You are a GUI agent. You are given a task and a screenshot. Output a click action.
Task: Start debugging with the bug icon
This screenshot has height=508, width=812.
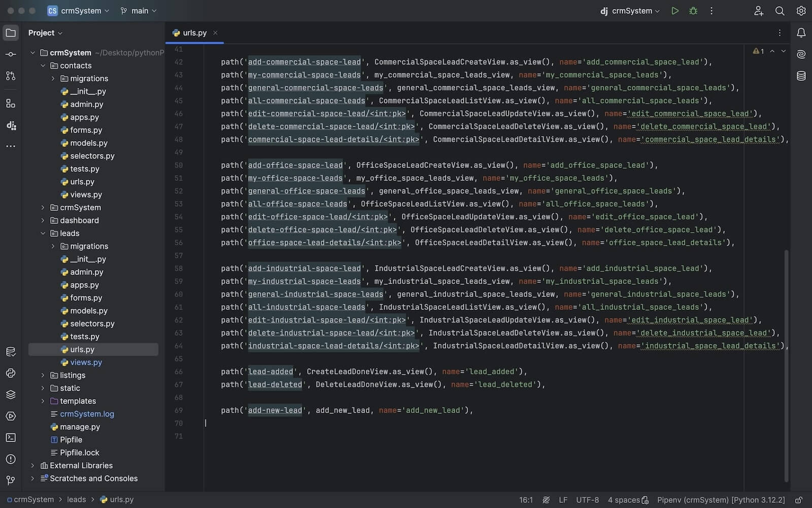tap(693, 11)
